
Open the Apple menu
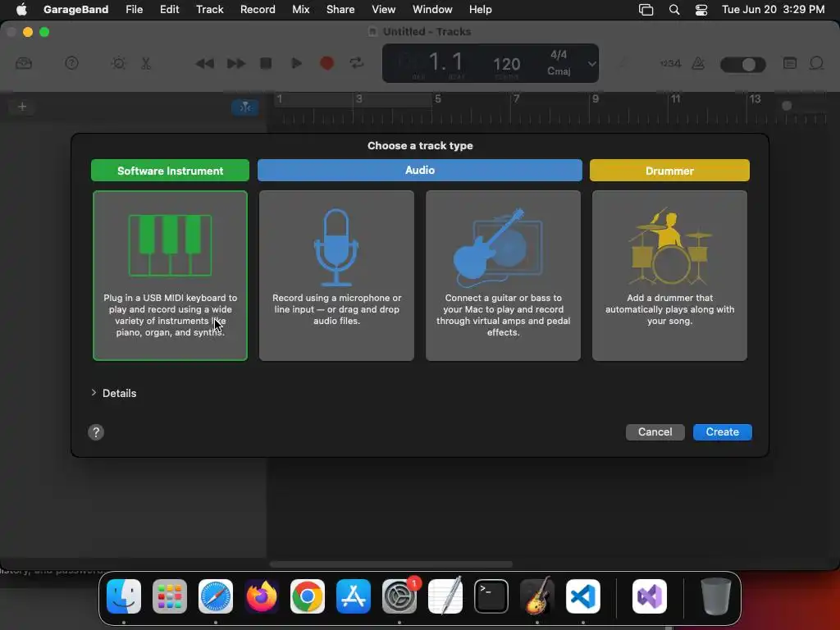click(21, 10)
